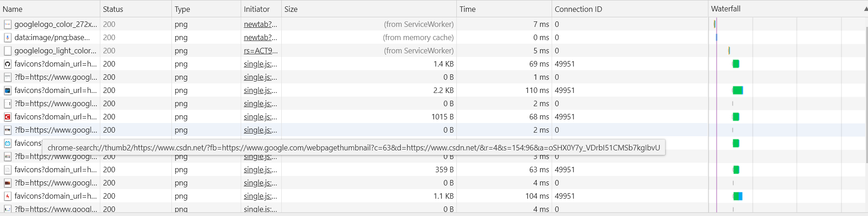Click the red icon in the 1.1 KB favicons row
The height and width of the screenshot is (216, 868).
[x=7, y=196]
